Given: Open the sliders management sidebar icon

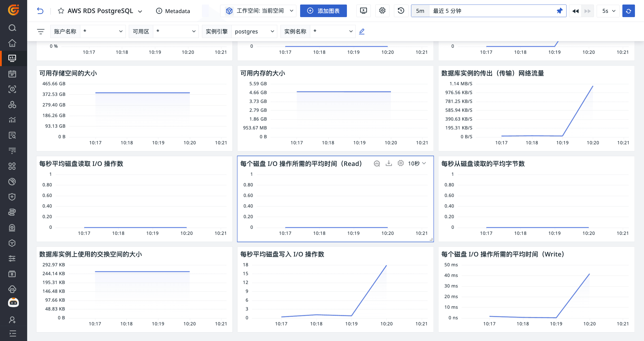Looking at the screenshot, I should (x=12, y=259).
